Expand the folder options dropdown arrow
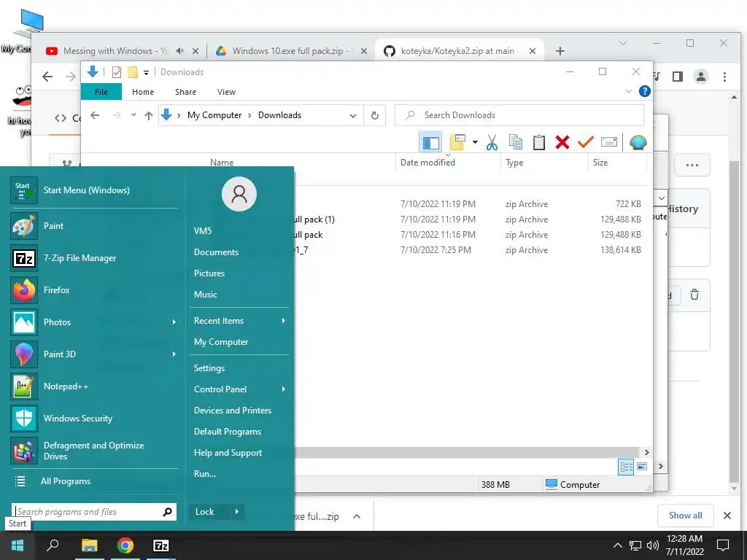Screen dimensions: 747x560 click(x=475, y=142)
